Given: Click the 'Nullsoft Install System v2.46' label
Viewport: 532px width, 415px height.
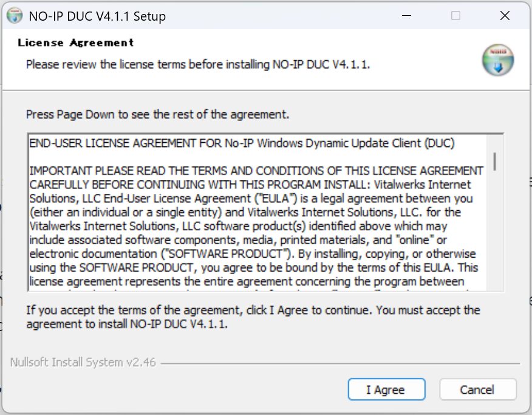Looking at the screenshot, I should click(83, 363).
